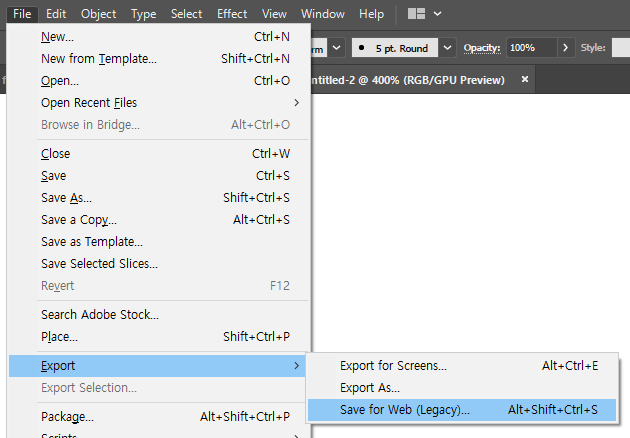Screen dimensions: 630x438
Task: Open the Edit menu
Action: (x=56, y=14)
